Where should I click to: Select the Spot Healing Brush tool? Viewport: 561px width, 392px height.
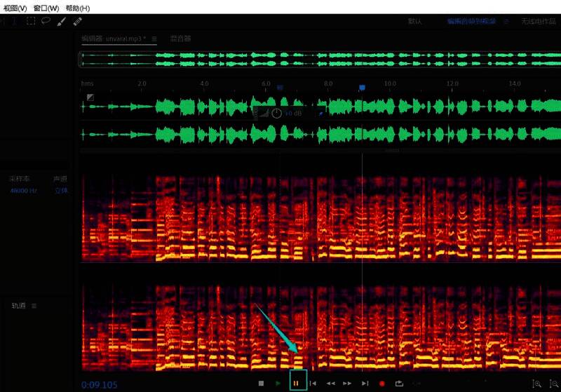click(x=77, y=22)
